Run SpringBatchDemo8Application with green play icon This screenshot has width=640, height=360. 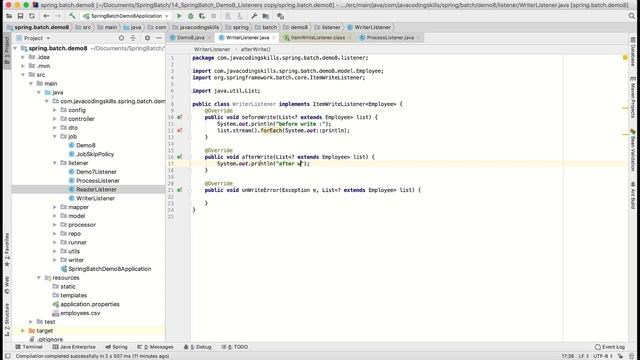pyautogui.click(x=179, y=16)
